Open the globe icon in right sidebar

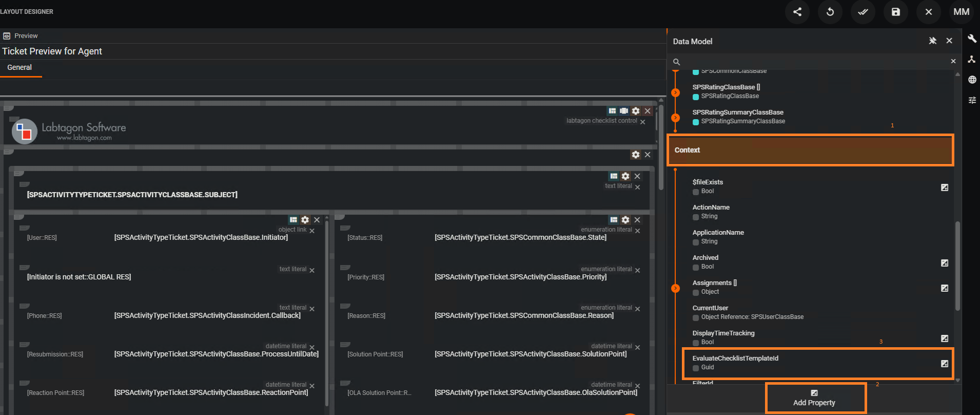pyautogui.click(x=972, y=80)
